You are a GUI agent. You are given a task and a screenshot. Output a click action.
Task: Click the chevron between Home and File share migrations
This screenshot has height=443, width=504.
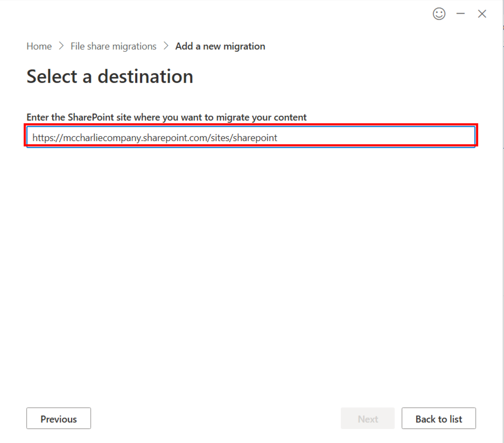[x=61, y=46]
